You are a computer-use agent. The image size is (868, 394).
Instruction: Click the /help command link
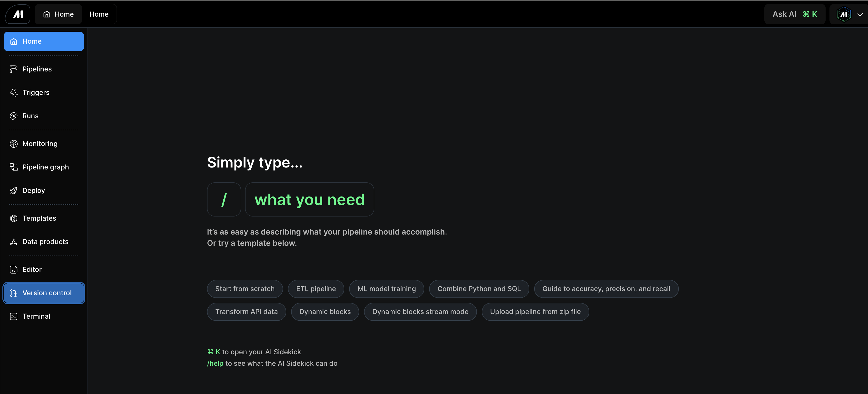(215, 363)
